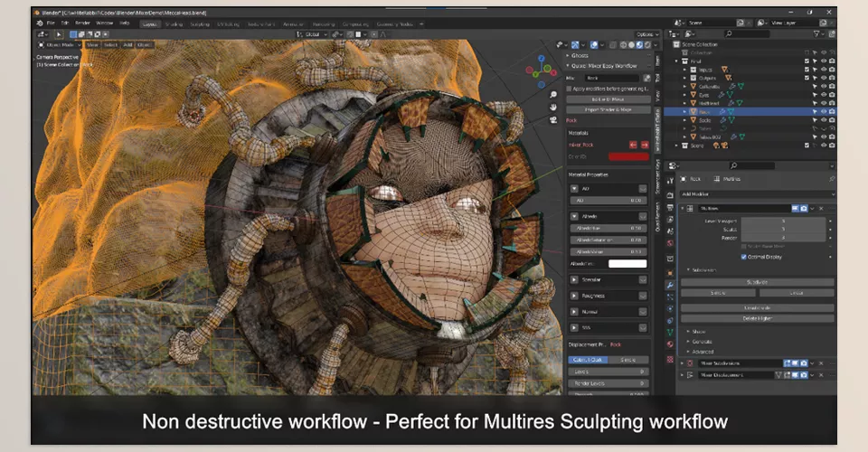
Task: Select rendered viewport shading mode
Action: click(x=646, y=45)
